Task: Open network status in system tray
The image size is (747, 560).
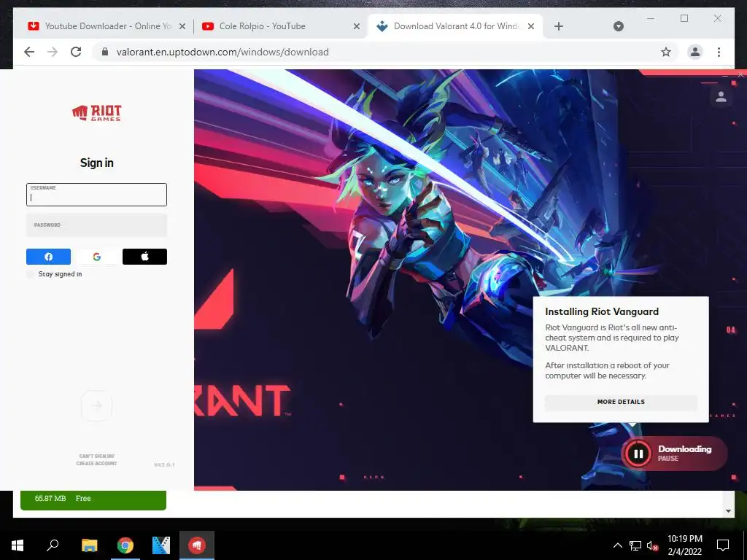Action: 635,545
